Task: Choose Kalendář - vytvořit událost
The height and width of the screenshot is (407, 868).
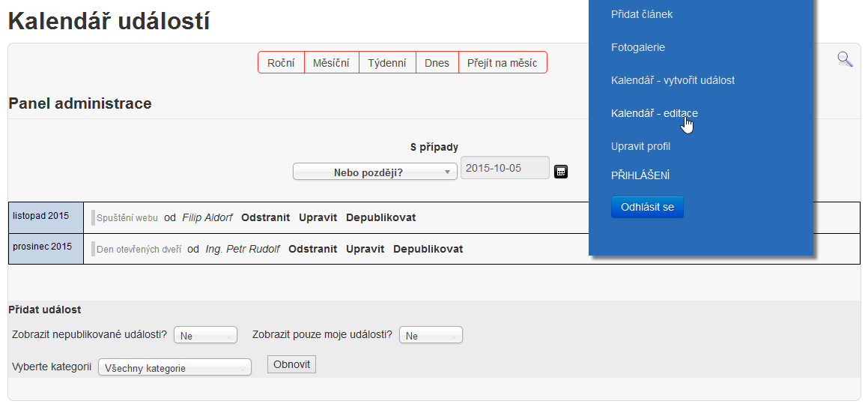Action: (x=673, y=80)
